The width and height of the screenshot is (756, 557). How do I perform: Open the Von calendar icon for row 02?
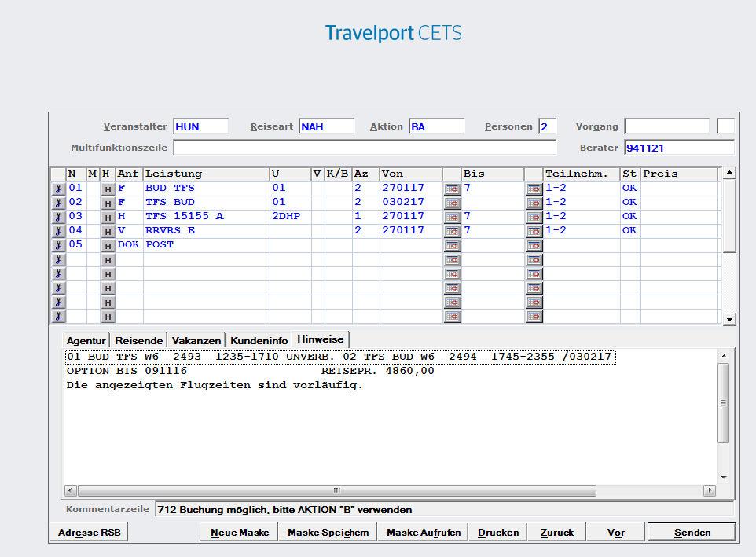(452, 203)
